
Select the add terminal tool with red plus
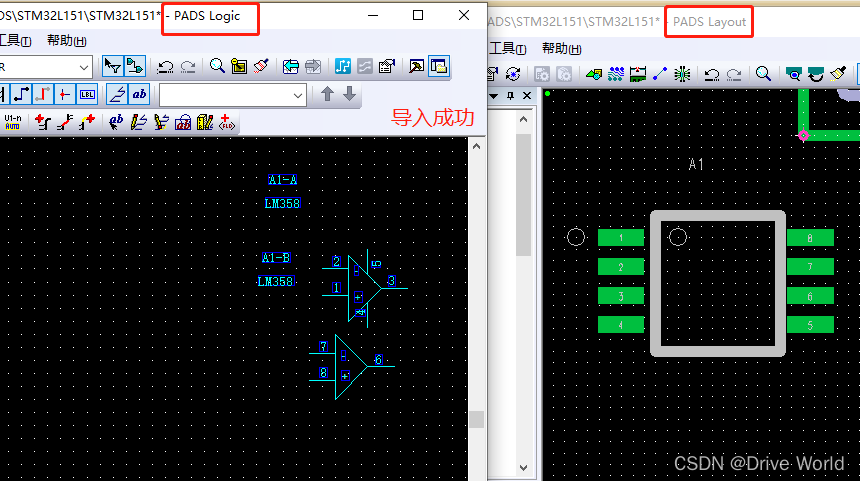(42, 122)
